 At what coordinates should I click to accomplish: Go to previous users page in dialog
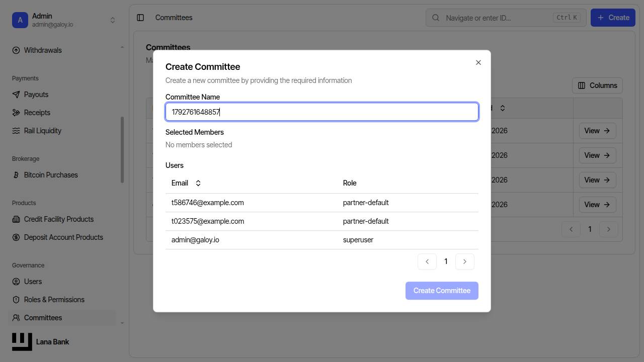(427, 261)
